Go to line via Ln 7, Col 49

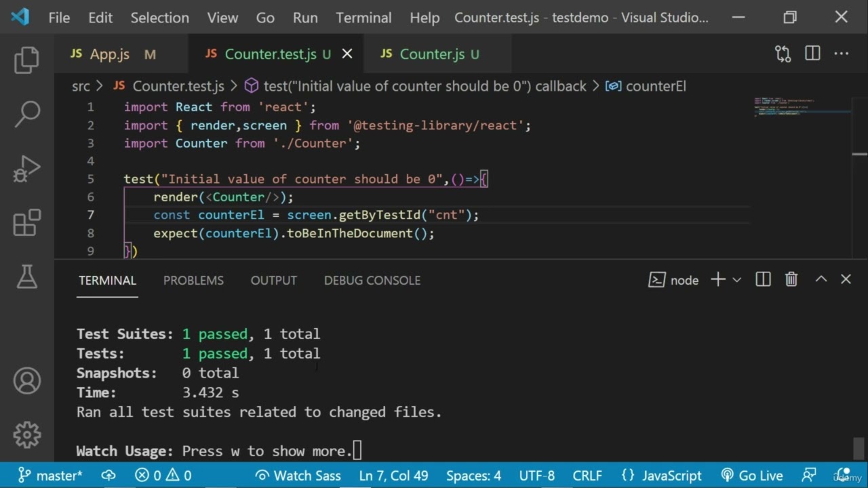pos(393,475)
